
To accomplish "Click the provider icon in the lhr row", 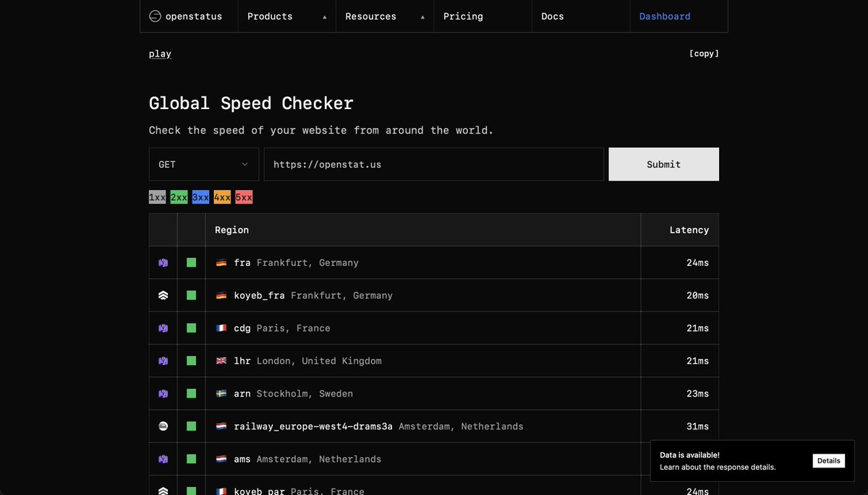I will (x=163, y=361).
